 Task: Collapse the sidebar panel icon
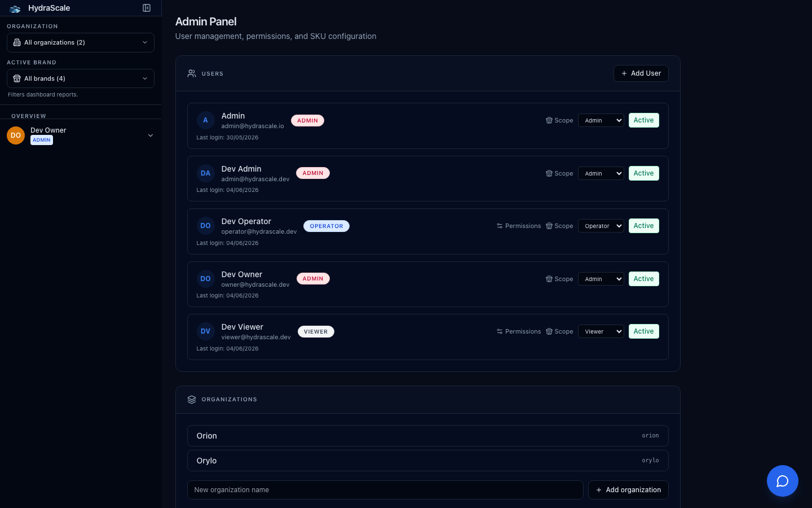(x=147, y=8)
